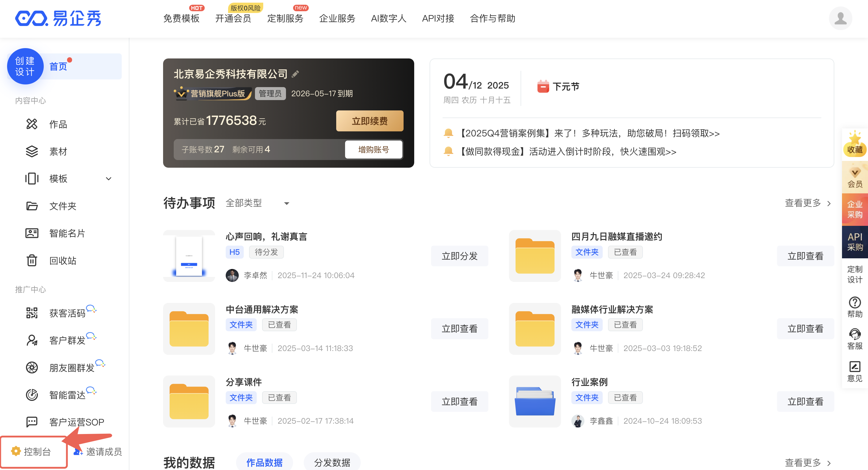Viewport: 868px width, 470px height.
Task: Click the 立即续费 renewal button
Action: click(369, 121)
